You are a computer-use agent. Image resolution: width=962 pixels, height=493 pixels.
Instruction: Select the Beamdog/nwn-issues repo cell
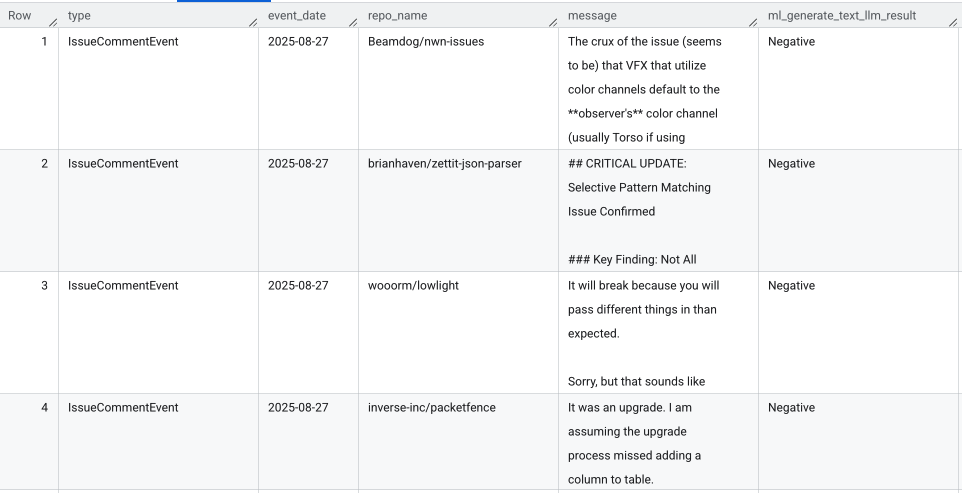420,42
